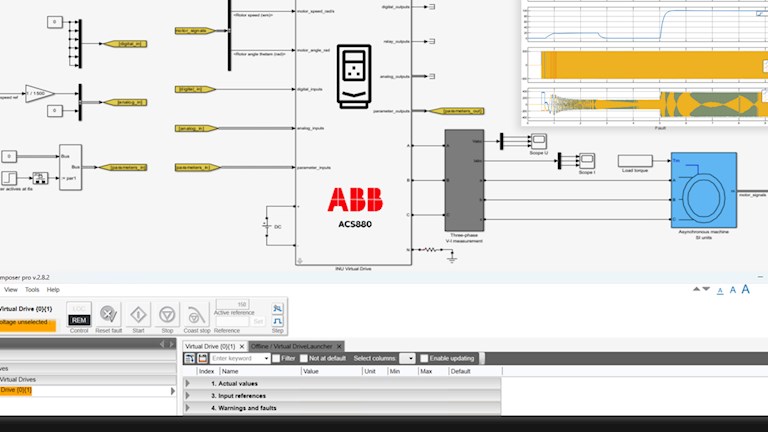Select the Asynchronous machine block
This screenshot has width=768, height=432.
(703, 189)
